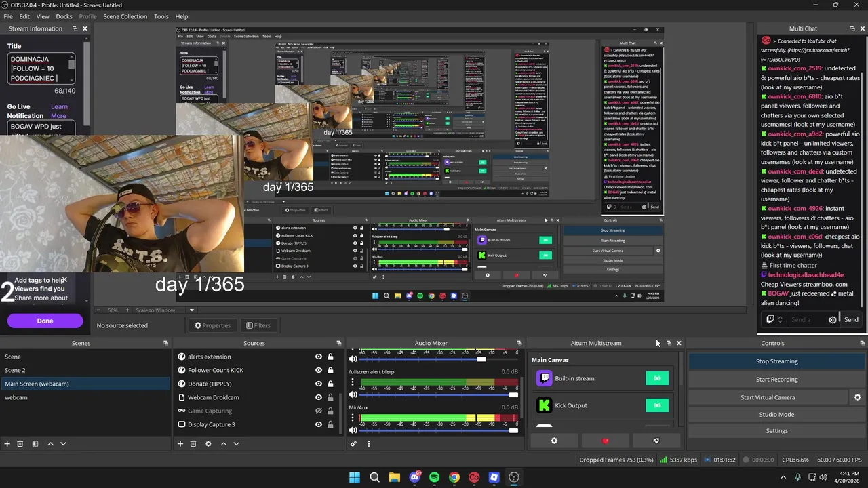Hide the Webcam Droidcam source
Screen dimensions: 868x488
coord(319,397)
